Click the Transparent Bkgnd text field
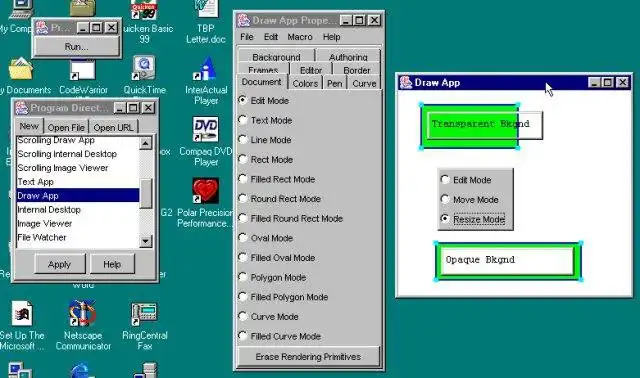Viewport: 640px width, 378px height. click(485, 125)
